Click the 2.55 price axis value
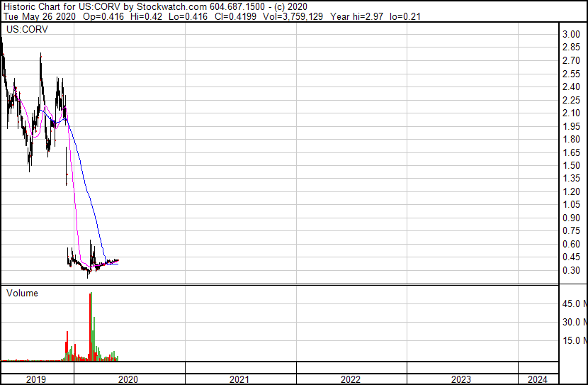The height and width of the screenshot is (385, 588). point(571,74)
